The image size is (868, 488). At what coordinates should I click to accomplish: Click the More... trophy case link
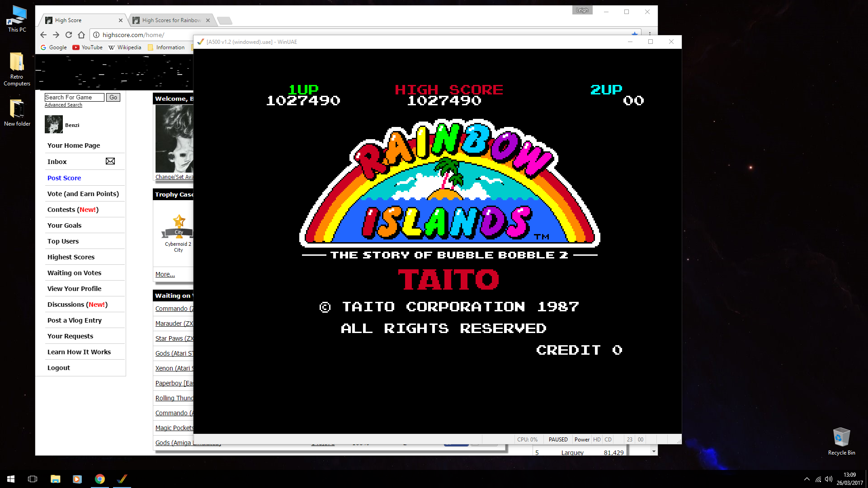click(x=165, y=274)
